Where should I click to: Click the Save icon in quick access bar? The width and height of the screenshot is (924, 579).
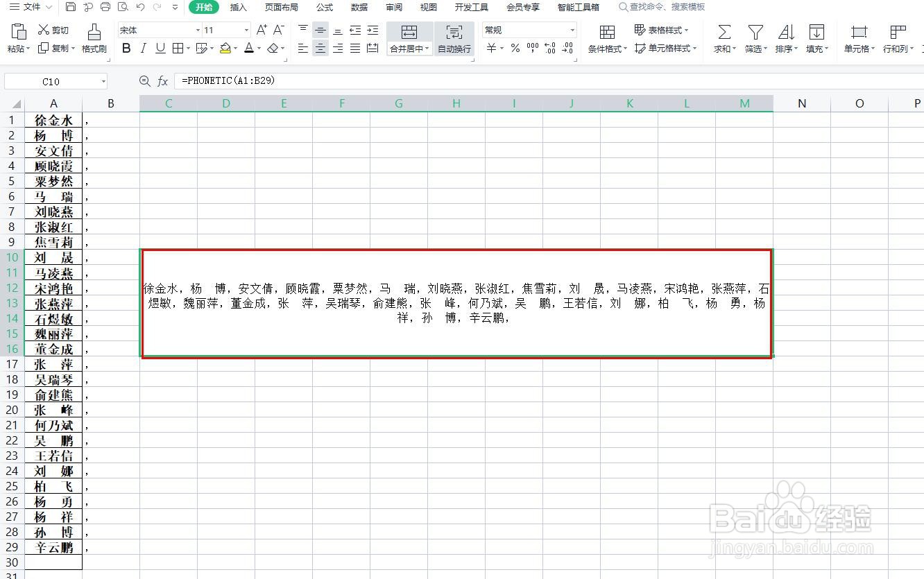pos(71,7)
